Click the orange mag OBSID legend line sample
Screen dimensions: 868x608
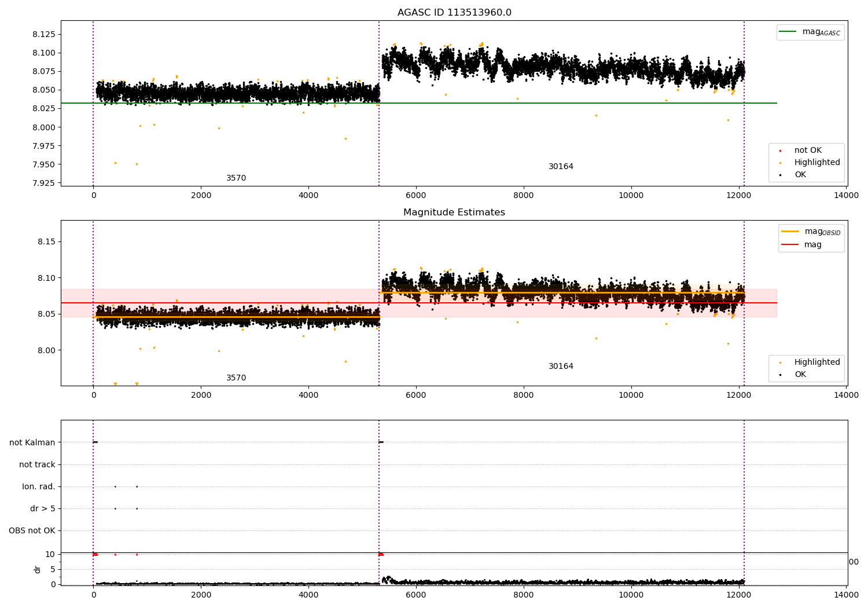(x=790, y=231)
